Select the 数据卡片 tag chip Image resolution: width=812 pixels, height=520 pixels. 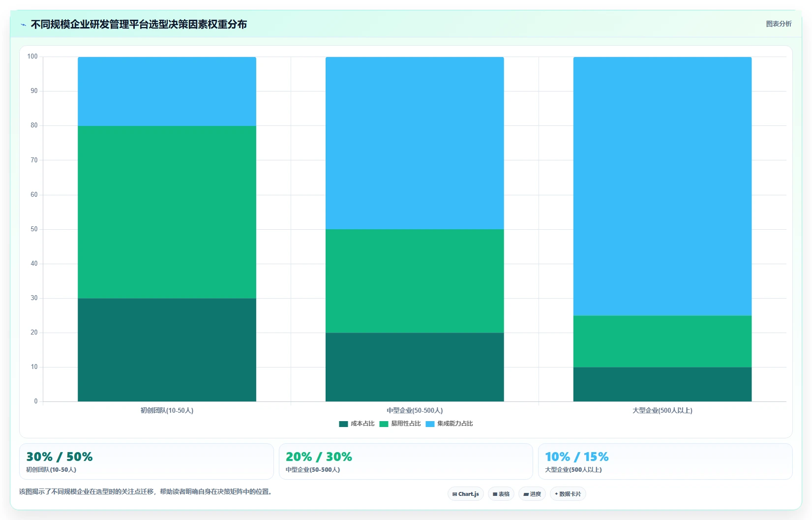[568, 494]
